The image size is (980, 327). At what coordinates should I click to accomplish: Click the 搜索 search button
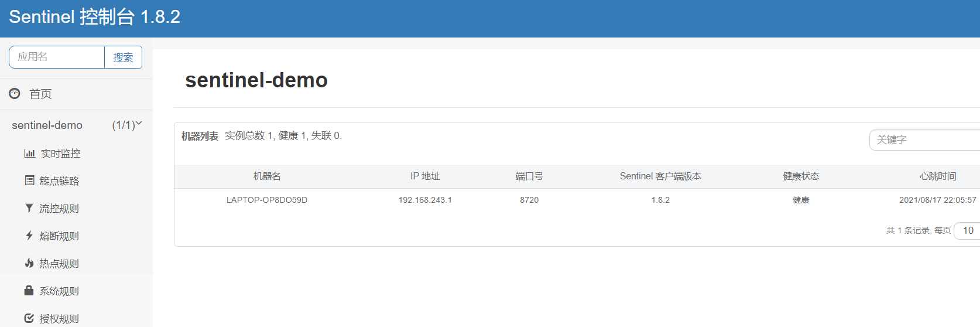(x=123, y=57)
